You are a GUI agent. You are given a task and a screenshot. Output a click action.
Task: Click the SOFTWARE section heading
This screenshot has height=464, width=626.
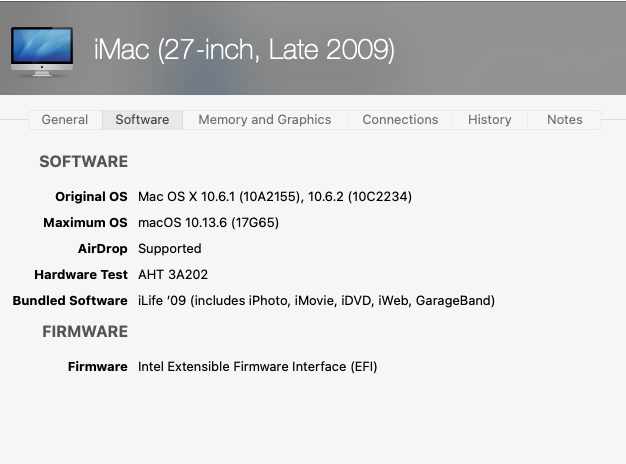[83, 161]
